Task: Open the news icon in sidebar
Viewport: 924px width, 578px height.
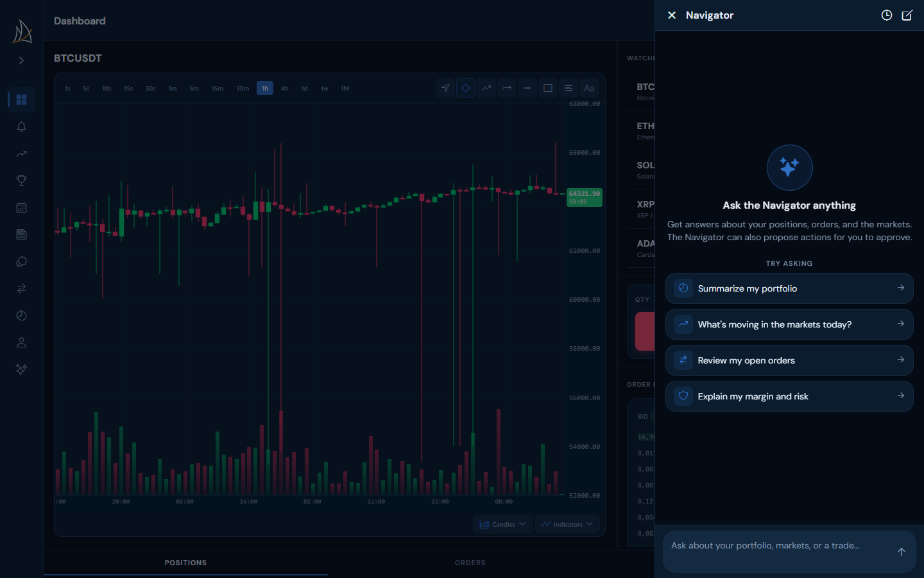Action: [x=21, y=234]
